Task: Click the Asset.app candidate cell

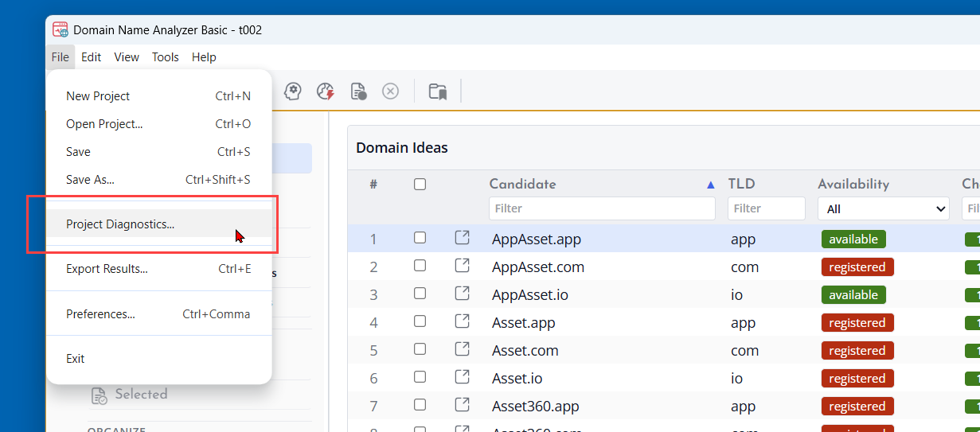Action: coord(524,322)
